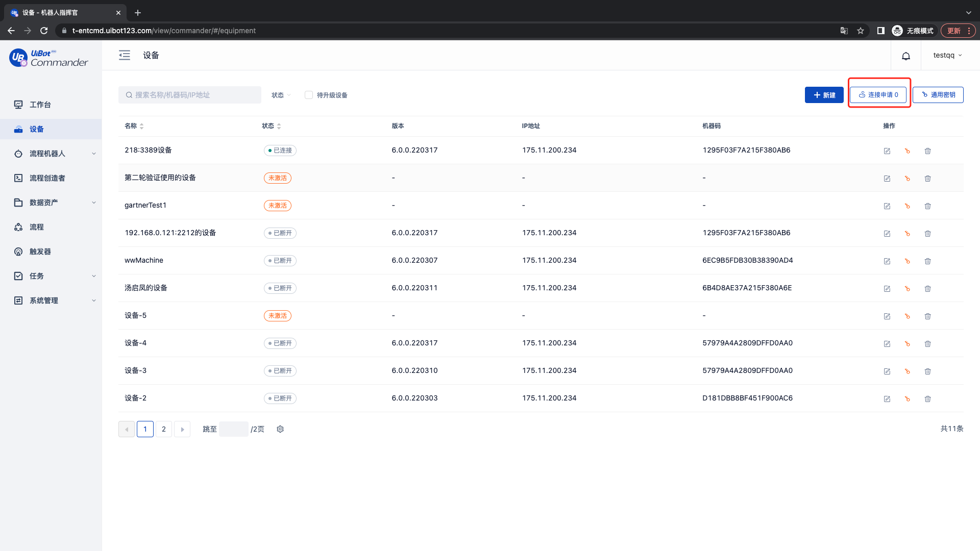Open the browser translate icon

(844, 31)
